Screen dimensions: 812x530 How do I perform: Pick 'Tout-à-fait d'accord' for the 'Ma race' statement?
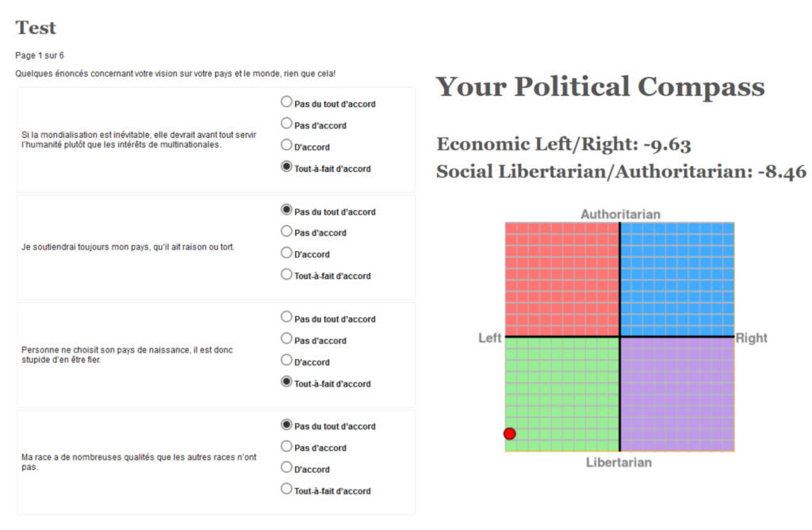click(286, 489)
